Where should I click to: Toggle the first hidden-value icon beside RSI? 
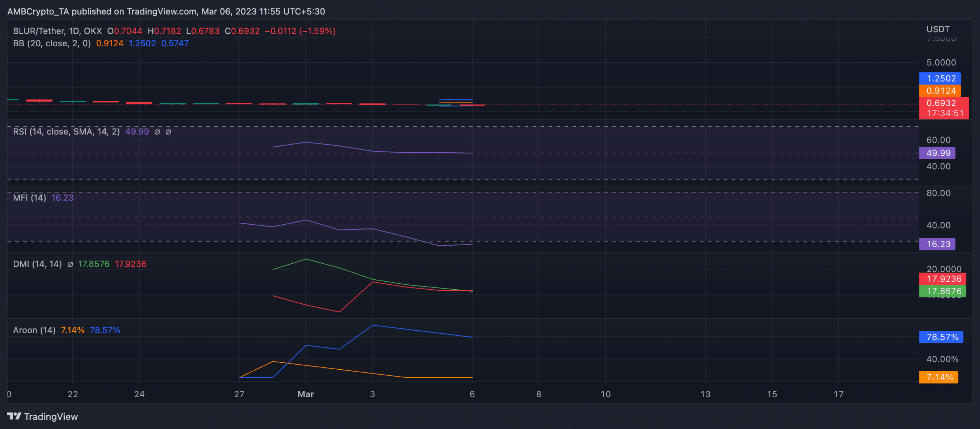(157, 131)
